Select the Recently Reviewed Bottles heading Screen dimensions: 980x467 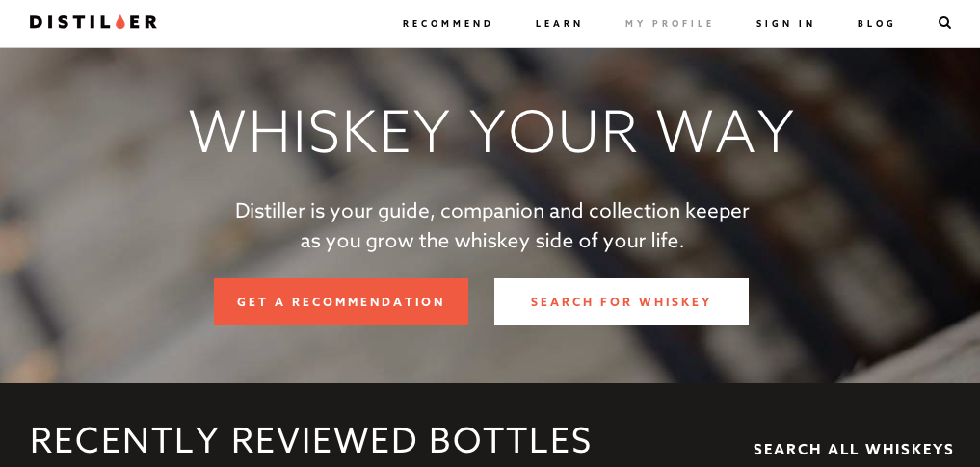click(x=310, y=440)
